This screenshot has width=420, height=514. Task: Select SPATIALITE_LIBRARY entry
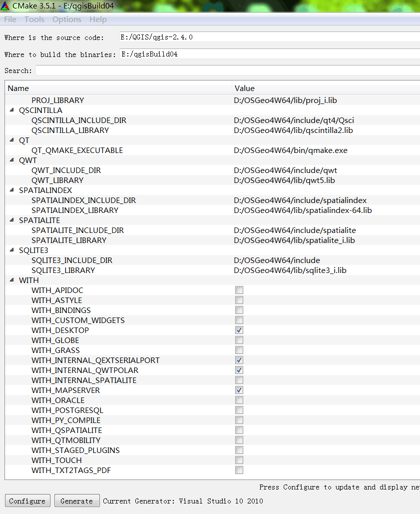[x=69, y=240]
